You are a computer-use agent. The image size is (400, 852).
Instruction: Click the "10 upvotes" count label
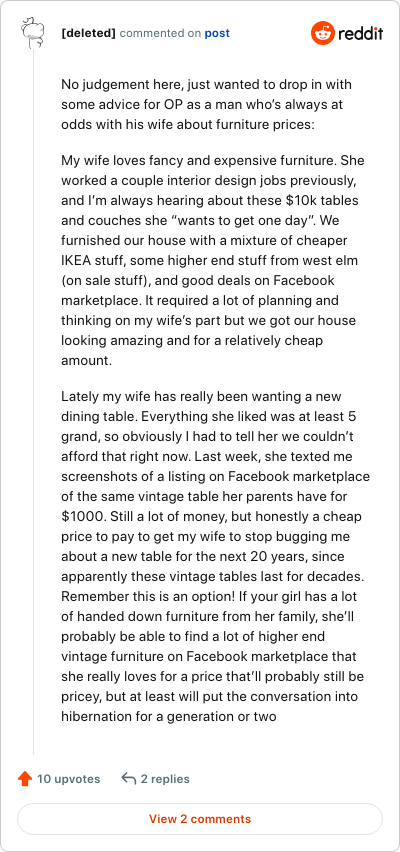(68, 779)
